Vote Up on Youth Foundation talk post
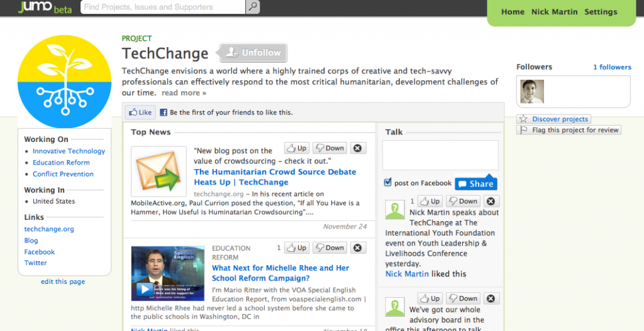Screen dimensions: 644x331 430,201
